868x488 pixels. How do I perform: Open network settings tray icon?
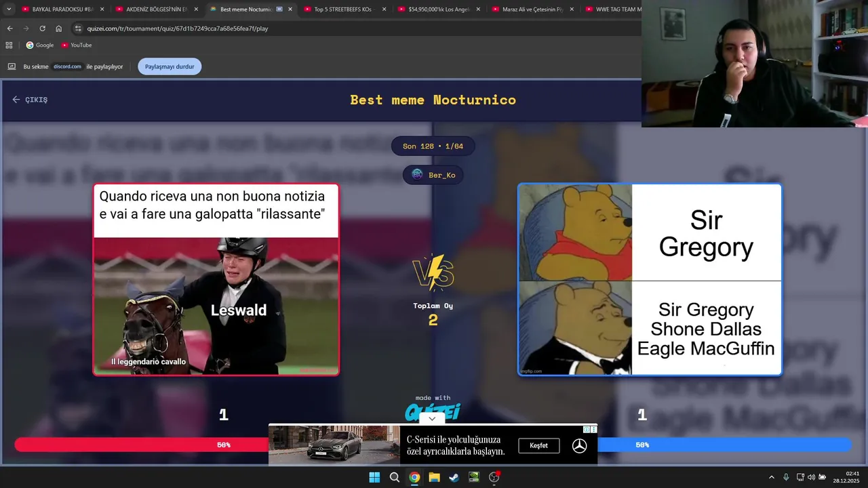pyautogui.click(x=800, y=477)
